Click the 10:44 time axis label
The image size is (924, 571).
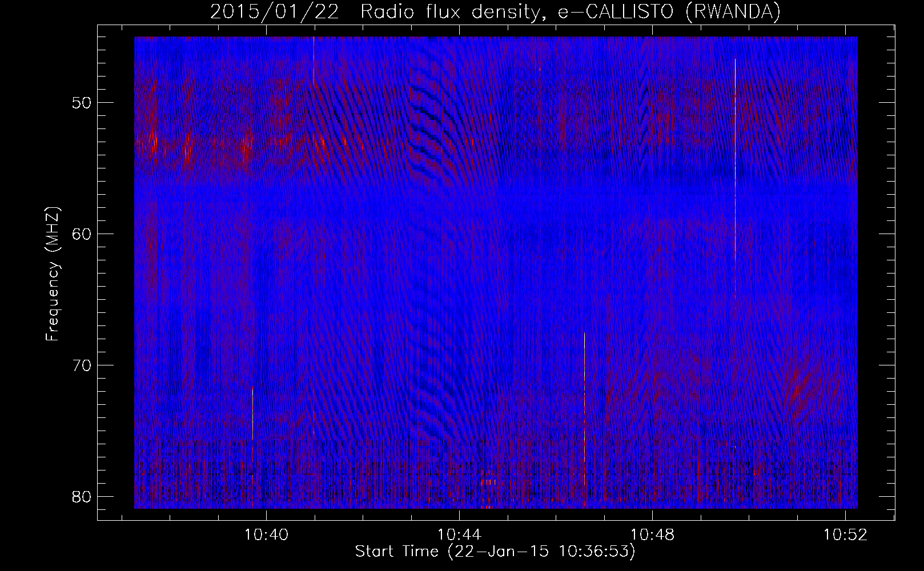(459, 535)
